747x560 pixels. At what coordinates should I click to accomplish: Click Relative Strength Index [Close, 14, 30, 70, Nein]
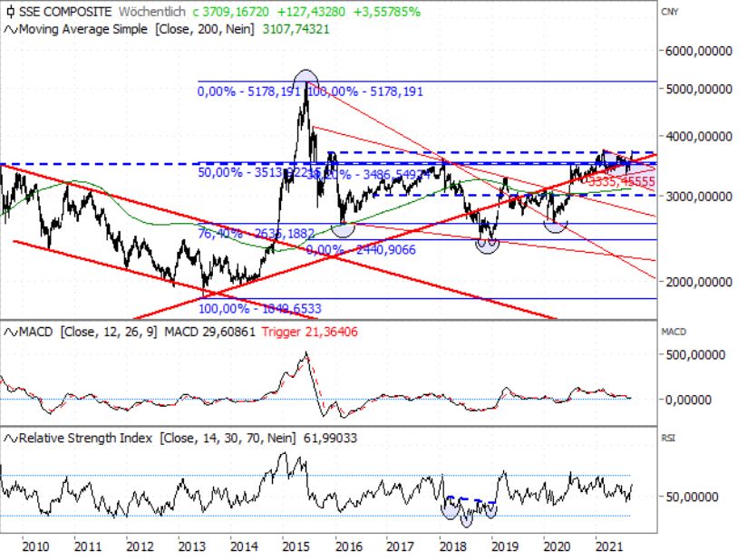click(x=157, y=438)
